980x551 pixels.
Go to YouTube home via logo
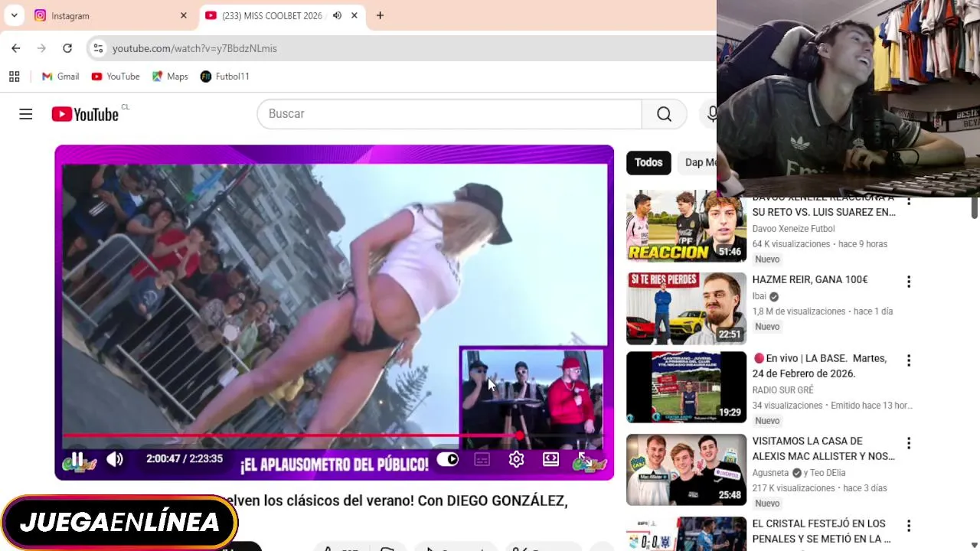pyautogui.click(x=85, y=114)
